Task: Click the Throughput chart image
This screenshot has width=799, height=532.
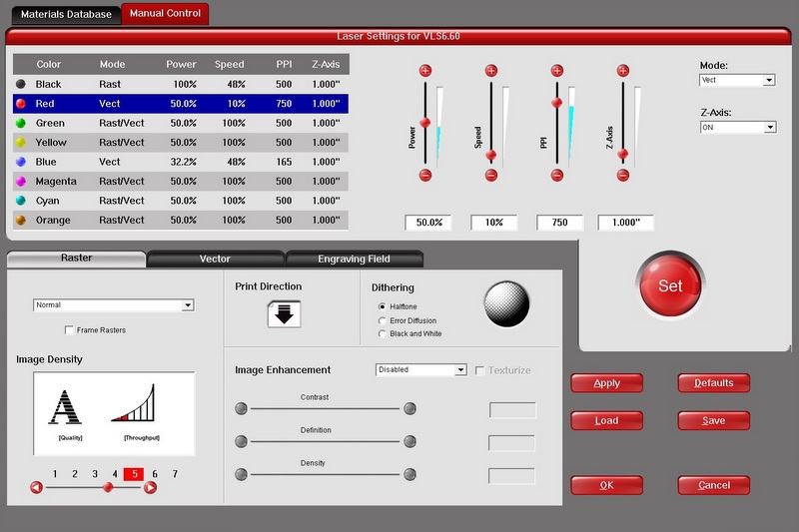Action: coord(134,402)
